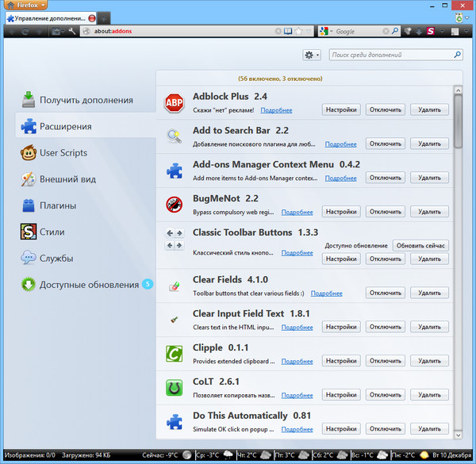Click the Stylish S toolbar icon

coord(430,31)
